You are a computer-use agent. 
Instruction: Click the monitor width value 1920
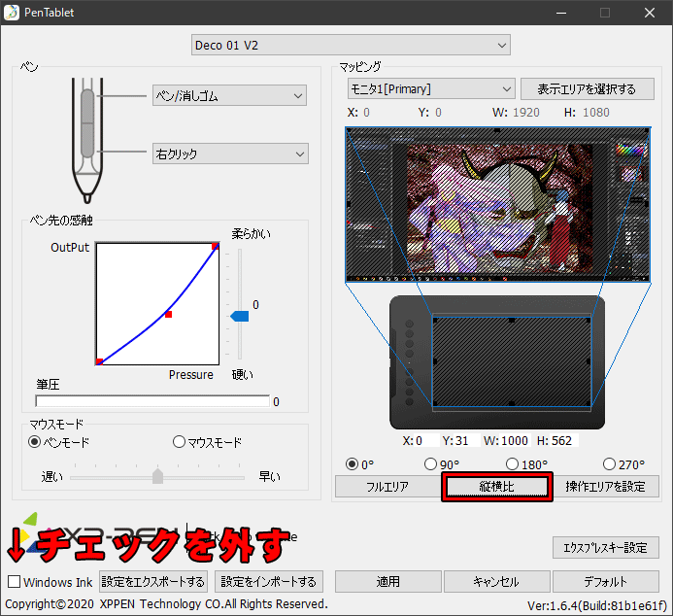526,113
